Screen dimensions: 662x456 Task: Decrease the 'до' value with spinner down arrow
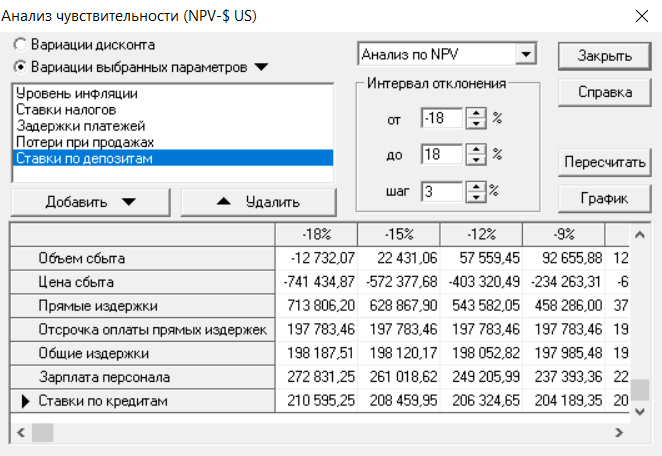click(476, 160)
